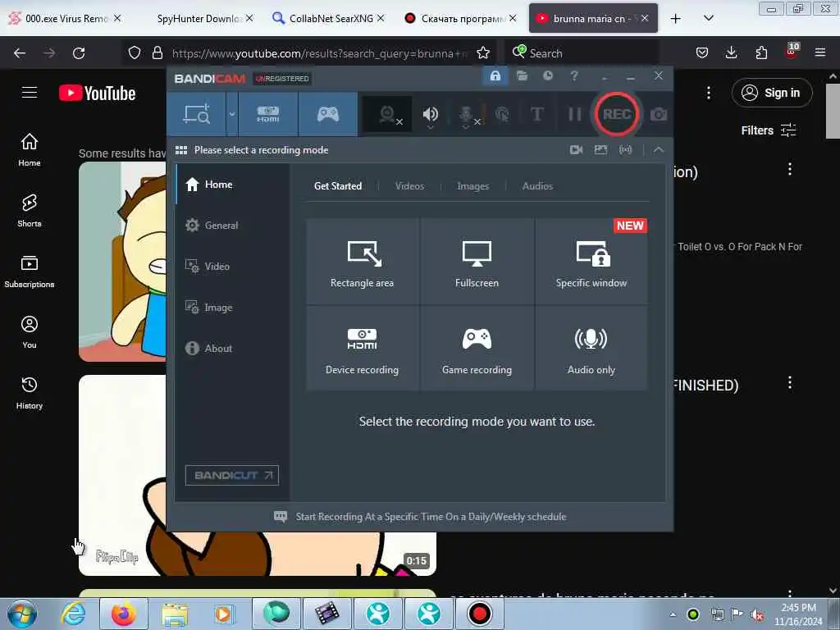Switch to the Get Started tab

point(338,186)
